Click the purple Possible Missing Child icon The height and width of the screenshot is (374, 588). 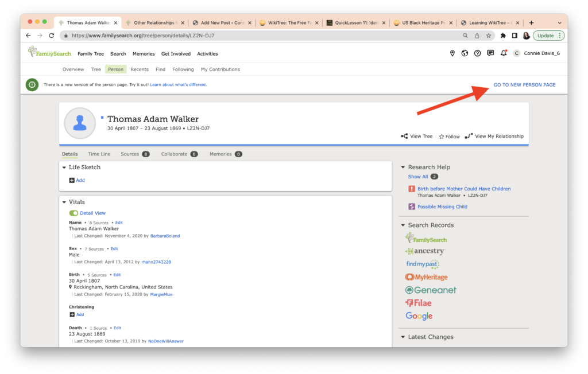pos(411,207)
